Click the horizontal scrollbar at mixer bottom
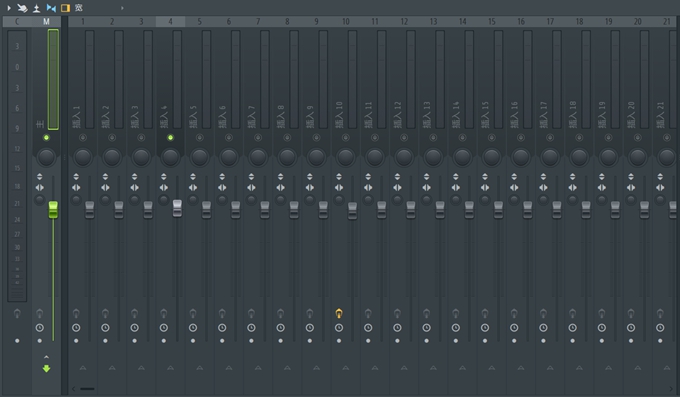This screenshot has width=680, height=397. coord(87,389)
